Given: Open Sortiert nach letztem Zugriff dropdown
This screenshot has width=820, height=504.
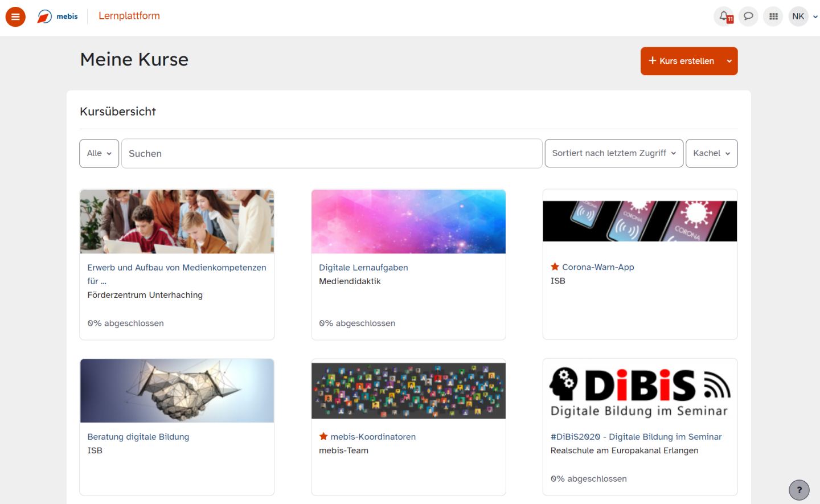Looking at the screenshot, I should tap(614, 153).
